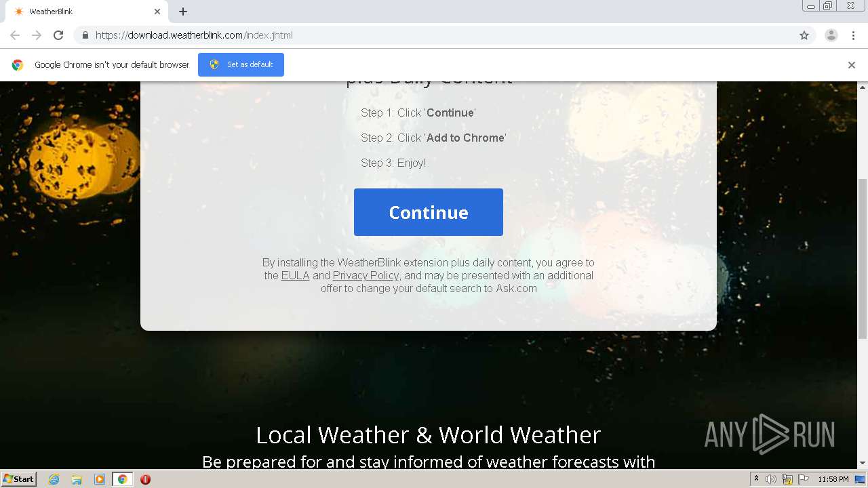This screenshot has height=488, width=868.
Task: Open the Chrome profile avatar
Action: [x=831, y=35]
